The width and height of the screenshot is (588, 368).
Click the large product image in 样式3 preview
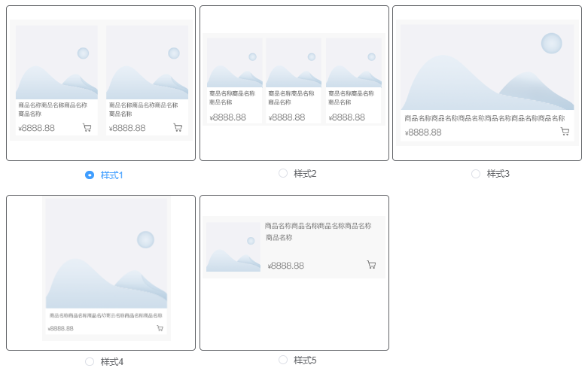[487, 68]
